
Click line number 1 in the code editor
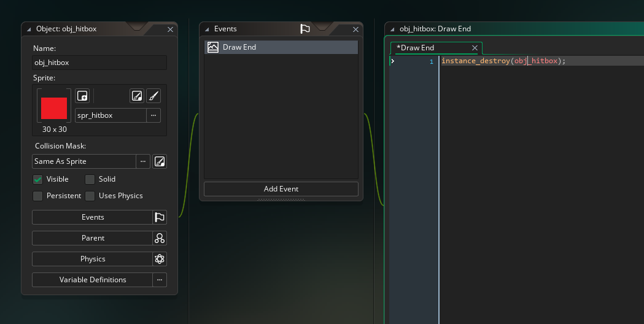(431, 61)
